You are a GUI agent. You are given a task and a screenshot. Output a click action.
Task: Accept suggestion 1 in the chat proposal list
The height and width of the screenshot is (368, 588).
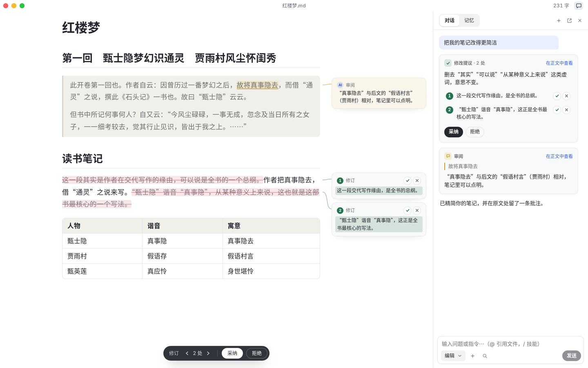[x=557, y=96]
